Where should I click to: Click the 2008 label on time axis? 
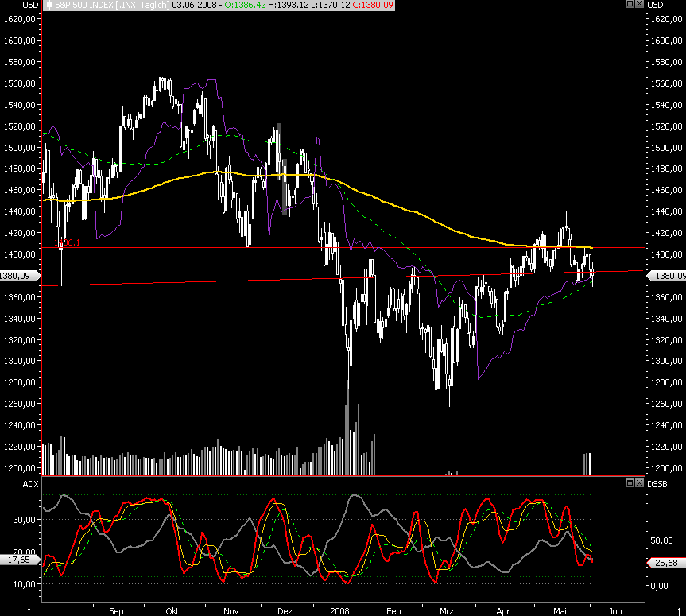point(340,611)
